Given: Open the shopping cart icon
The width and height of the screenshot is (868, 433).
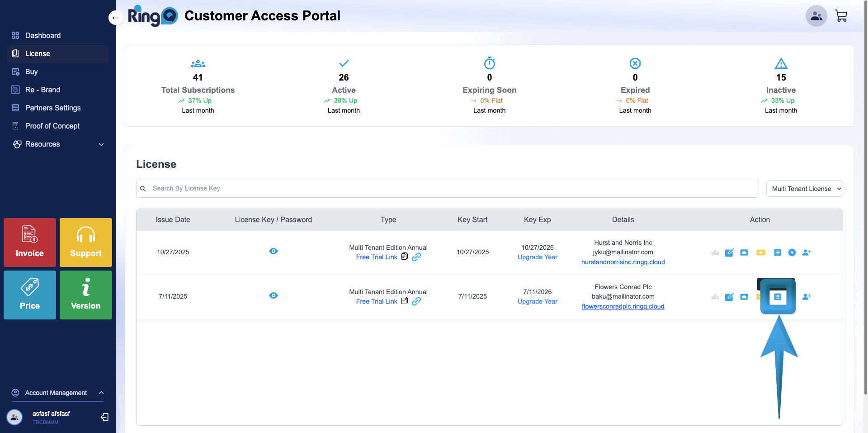Looking at the screenshot, I should (841, 16).
